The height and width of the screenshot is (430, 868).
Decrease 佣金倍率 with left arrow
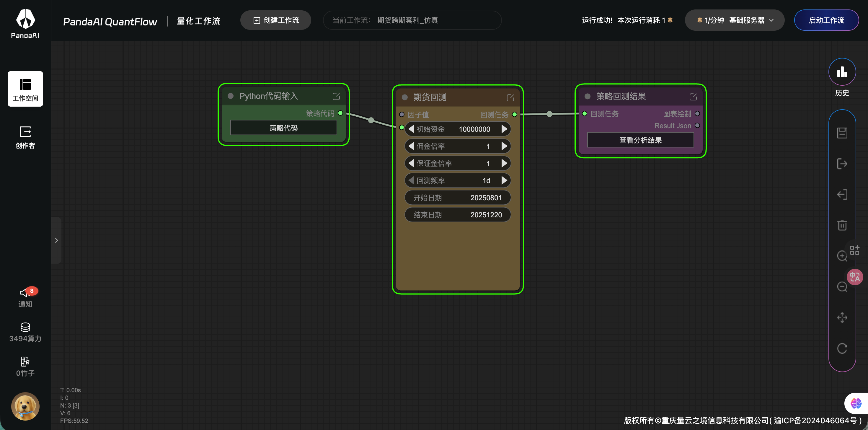pos(411,146)
